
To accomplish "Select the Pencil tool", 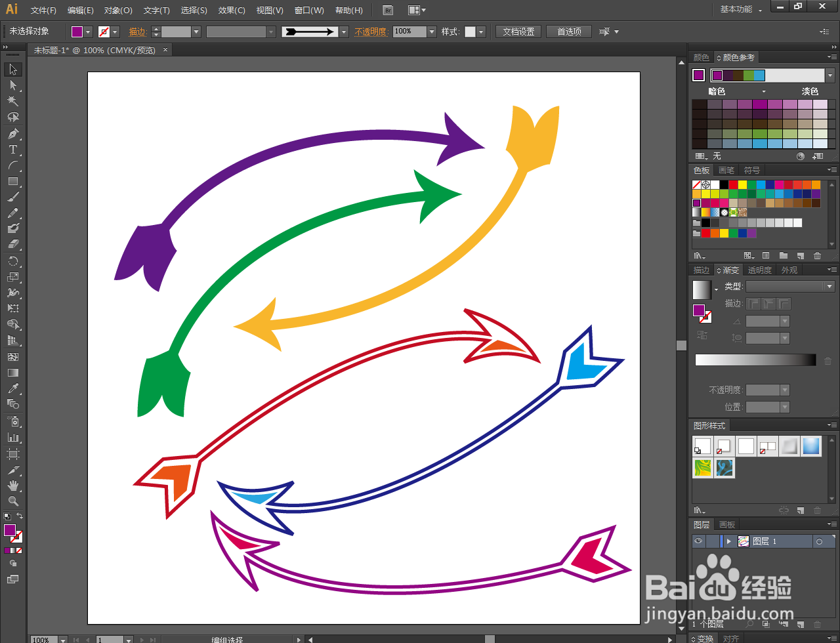I will (x=13, y=213).
